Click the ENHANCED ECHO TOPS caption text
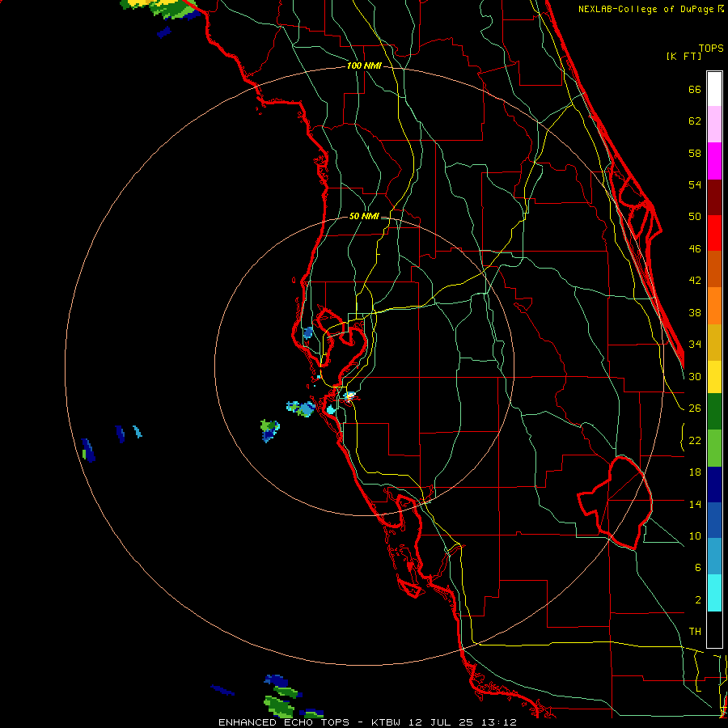Screen dimensions: 728x728 point(284,722)
